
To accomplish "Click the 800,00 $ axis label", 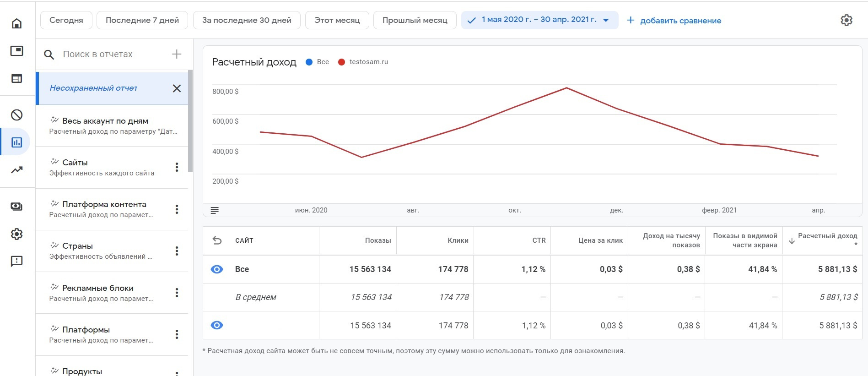I will pyautogui.click(x=225, y=92).
